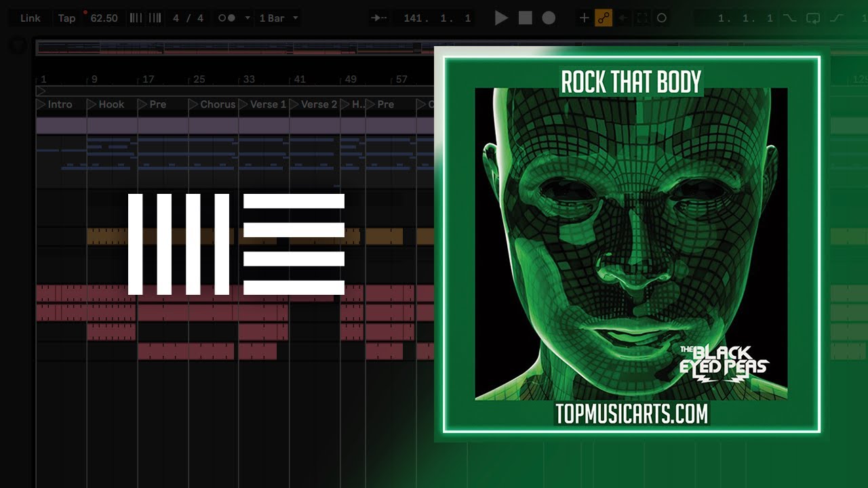This screenshot has height=488, width=868.
Task: Click bar 17 in the beat-time ruler
Action: coord(148,79)
